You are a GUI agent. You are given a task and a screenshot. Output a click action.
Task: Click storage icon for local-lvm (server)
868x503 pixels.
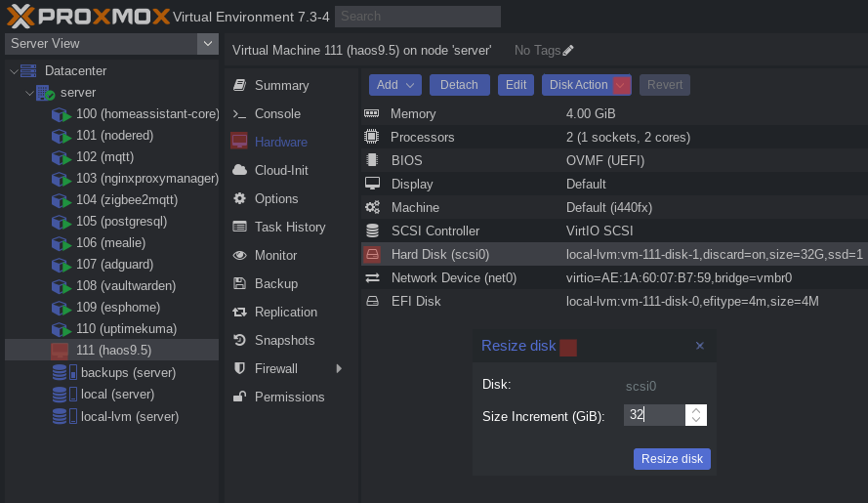click(x=64, y=417)
